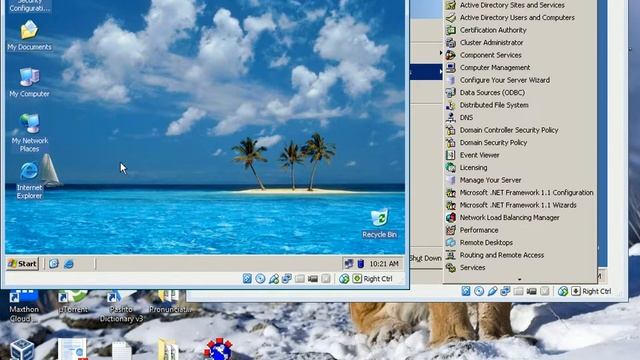Open Maxthon Cloud shortcut on host desktop
This screenshot has width=640, height=360.
point(24,307)
